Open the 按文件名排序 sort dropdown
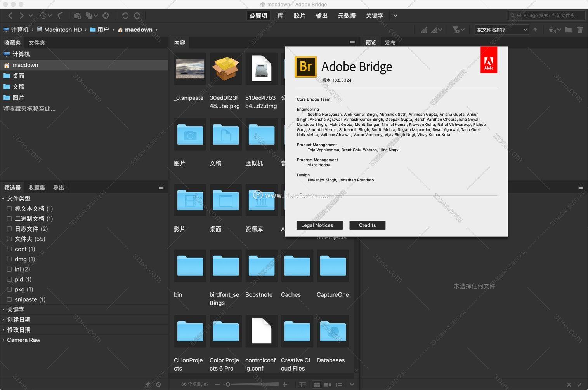The image size is (588, 390). pyautogui.click(x=501, y=30)
